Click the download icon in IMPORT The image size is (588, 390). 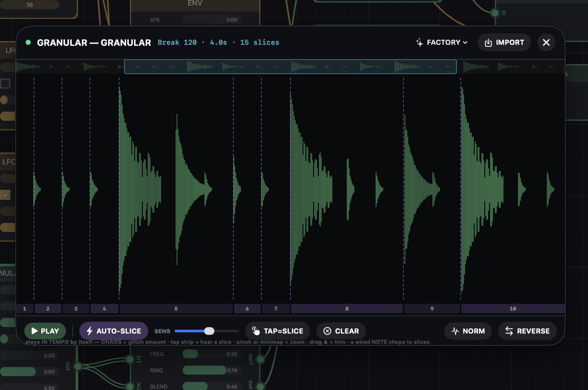point(488,42)
